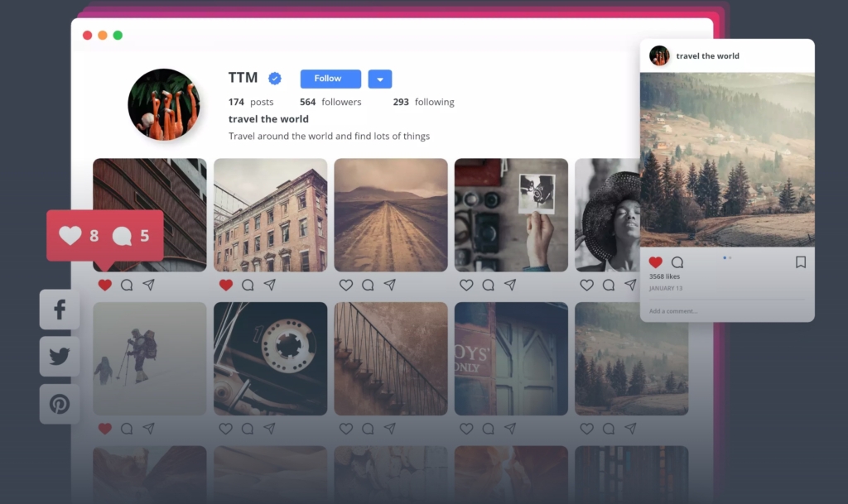
Task: Open comments on the brick building photo
Action: (x=248, y=285)
